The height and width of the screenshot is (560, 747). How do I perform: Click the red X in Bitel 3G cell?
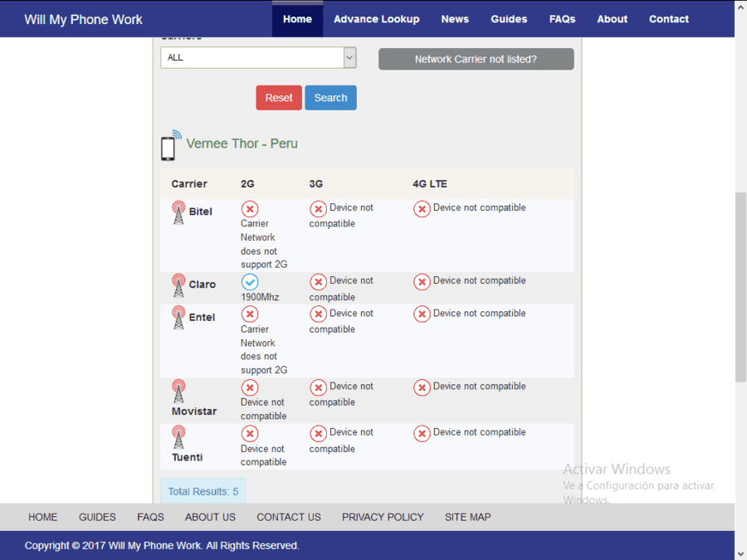click(x=318, y=209)
